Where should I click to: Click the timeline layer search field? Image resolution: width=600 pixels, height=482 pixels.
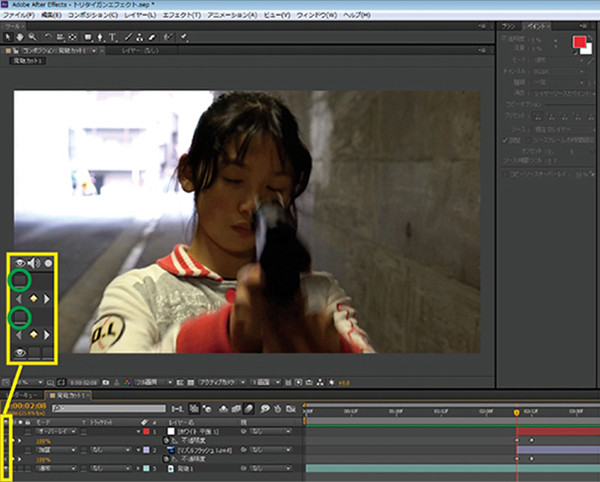pyautogui.click(x=109, y=409)
